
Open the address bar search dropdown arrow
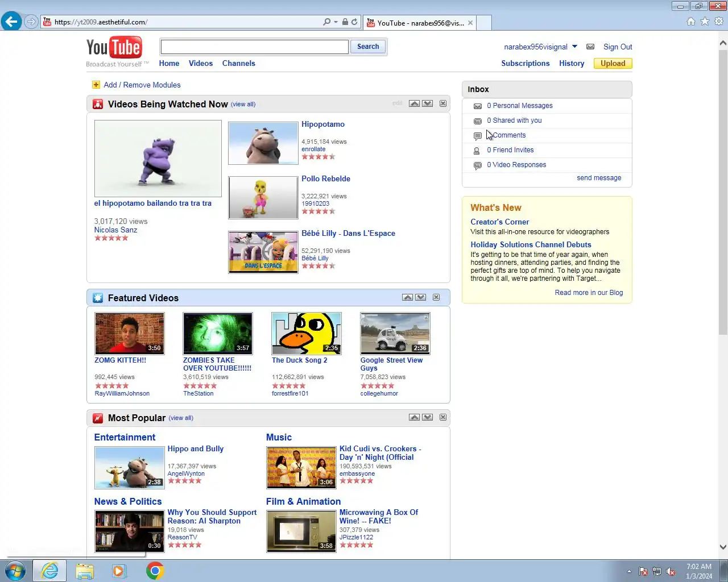click(x=336, y=22)
